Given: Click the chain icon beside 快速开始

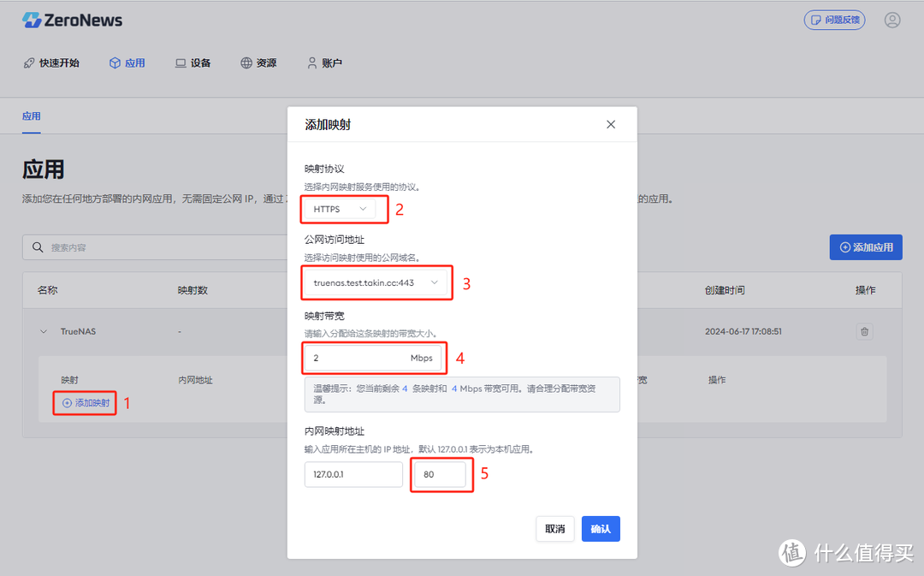Looking at the screenshot, I should pyautogui.click(x=28, y=62).
